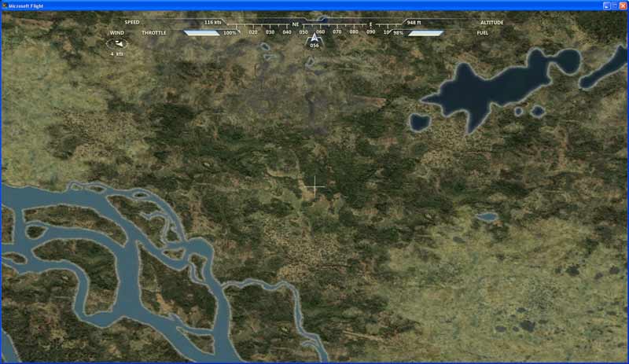The height and width of the screenshot is (364, 629).
Task: Click the 948 ft altitude readout
Action: 414,23
